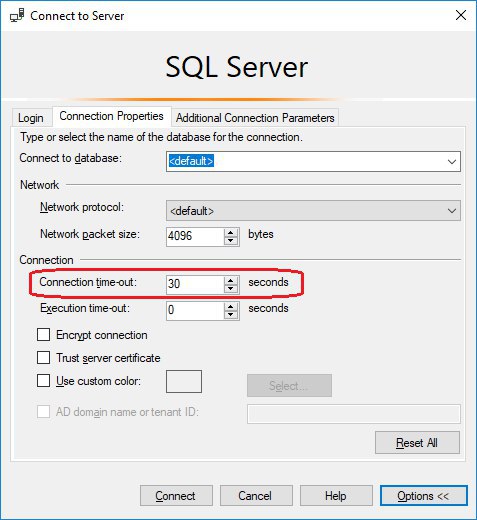Expand the Connect to database dropdown arrow

[452, 162]
